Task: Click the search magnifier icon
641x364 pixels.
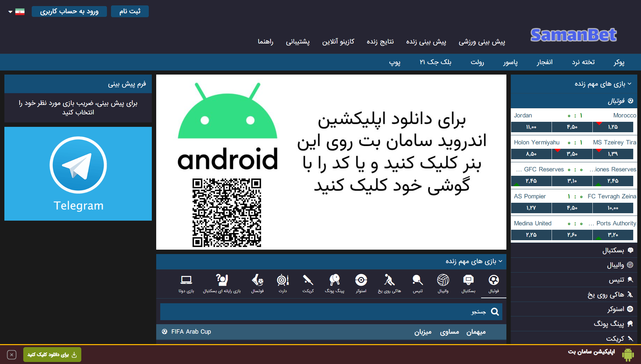Action: (495, 312)
